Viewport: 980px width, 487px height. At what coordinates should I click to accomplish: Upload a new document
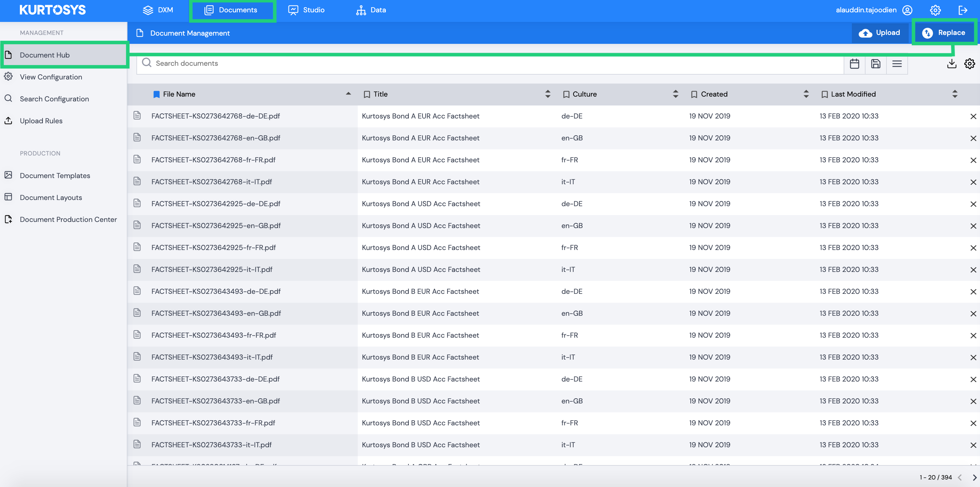(x=880, y=33)
